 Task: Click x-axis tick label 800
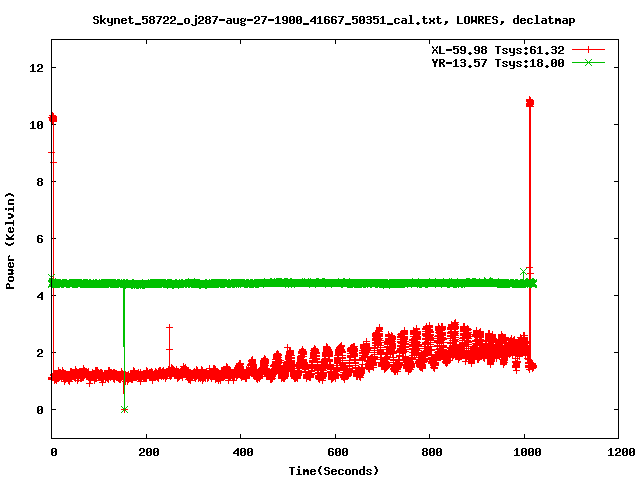[x=432, y=452]
